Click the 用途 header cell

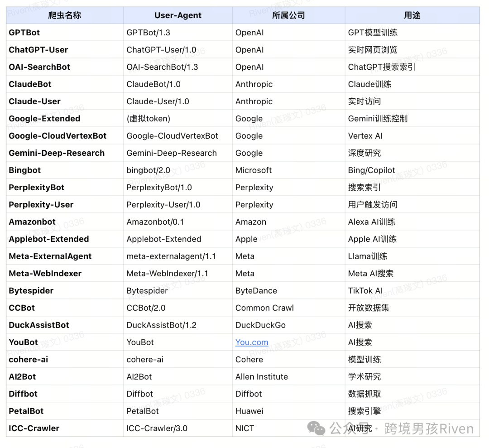pos(412,15)
